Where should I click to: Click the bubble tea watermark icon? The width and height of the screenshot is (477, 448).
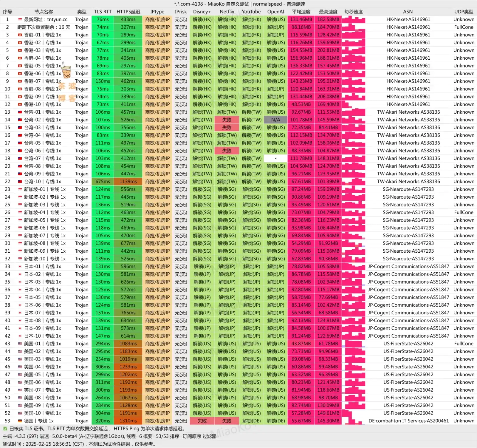tap(66, 72)
